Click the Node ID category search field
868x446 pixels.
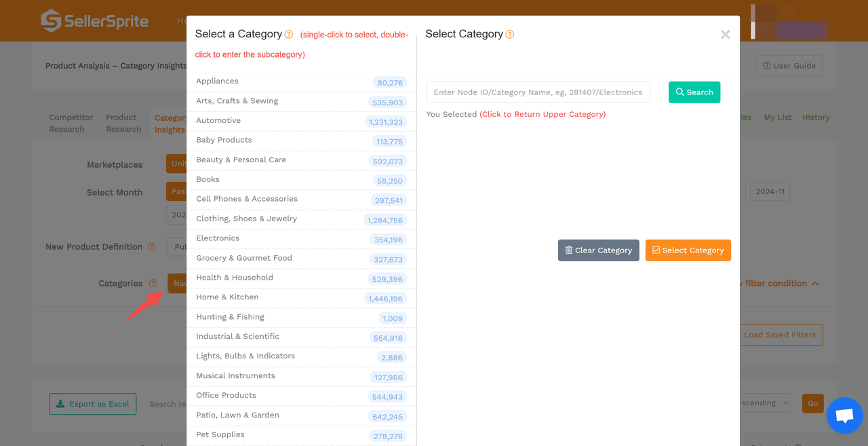(x=538, y=92)
